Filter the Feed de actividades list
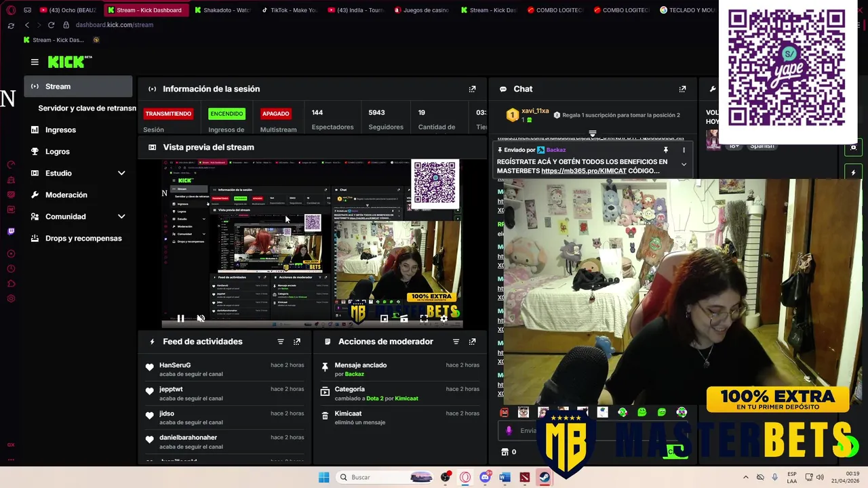This screenshot has width=868, height=488. pyautogui.click(x=280, y=342)
